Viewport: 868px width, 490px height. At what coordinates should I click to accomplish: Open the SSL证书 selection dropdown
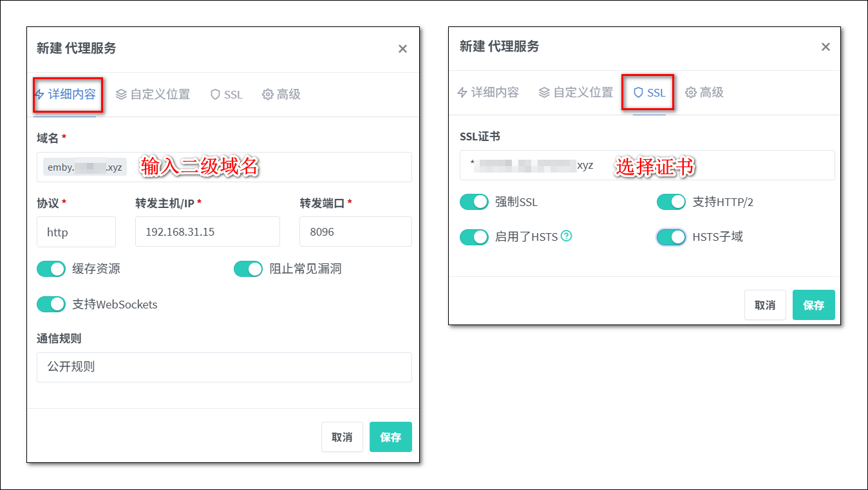point(646,165)
